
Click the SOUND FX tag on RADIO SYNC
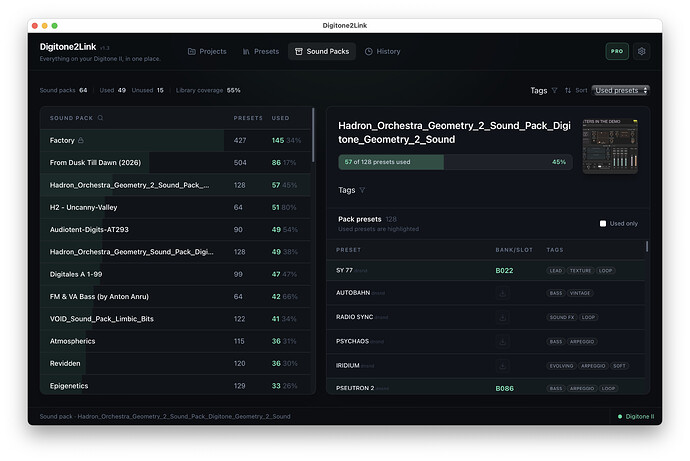562,317
